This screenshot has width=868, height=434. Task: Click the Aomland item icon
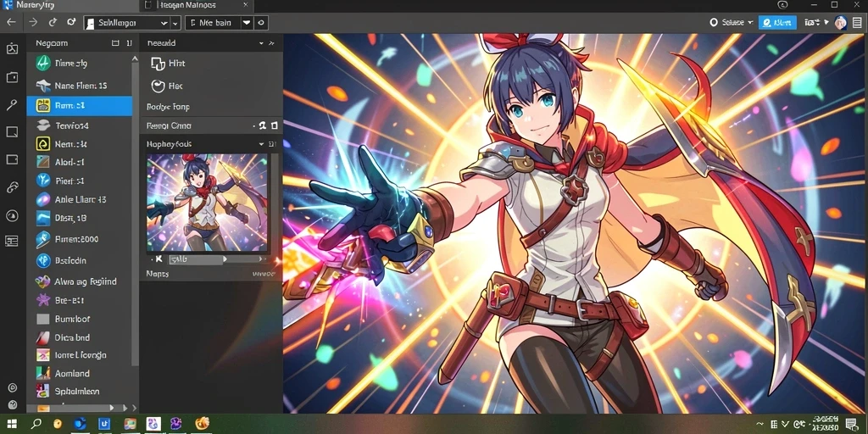tap(43, 373)
